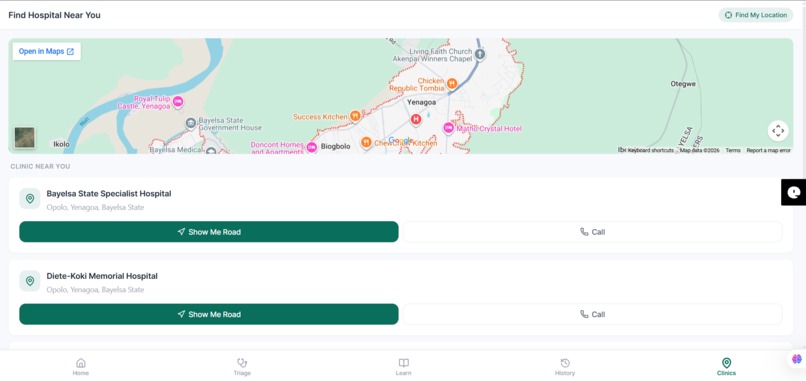The image size is (806, 381).
Task: Switch to the Learn tab
Action: (x=404, y=367)
